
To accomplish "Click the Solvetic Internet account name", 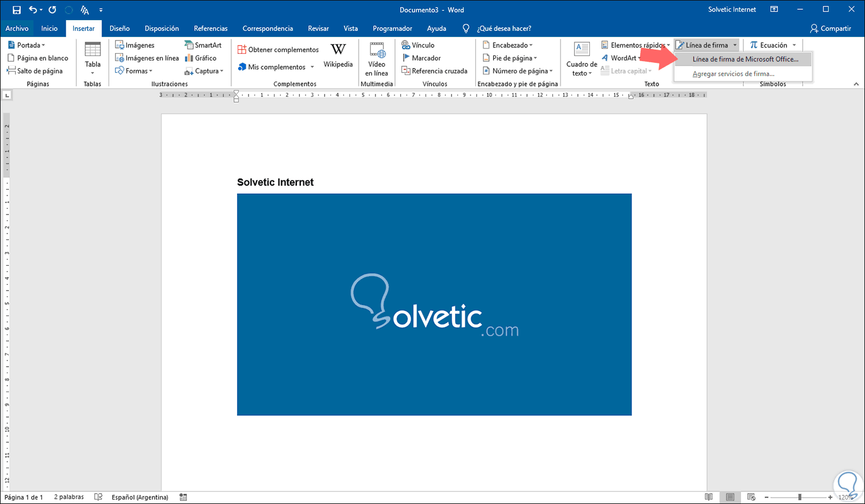I will 732,10.
